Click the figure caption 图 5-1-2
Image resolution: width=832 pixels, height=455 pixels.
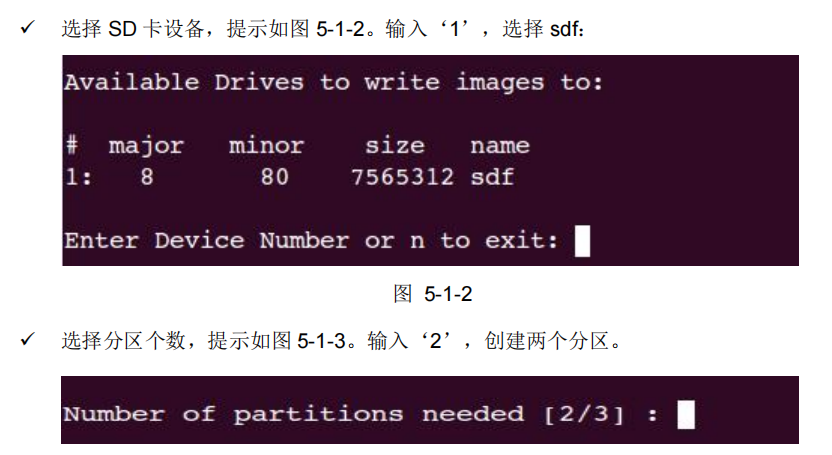(432, 293)
